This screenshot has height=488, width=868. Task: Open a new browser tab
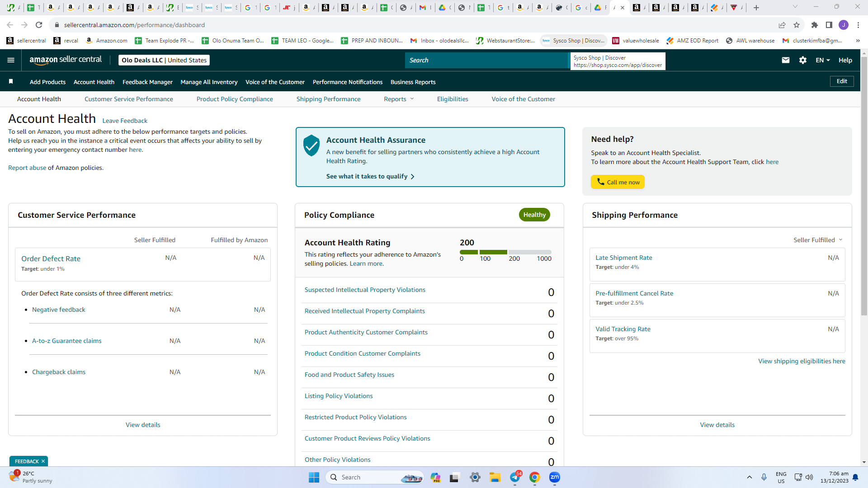click(756, 8)
